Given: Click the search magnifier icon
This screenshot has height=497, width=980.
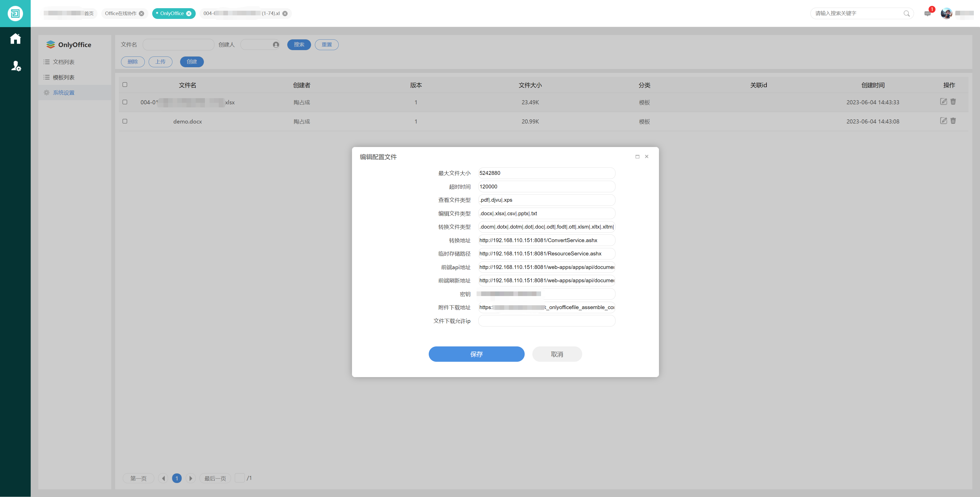Looking at the screenshot, I should click(907, 14).
